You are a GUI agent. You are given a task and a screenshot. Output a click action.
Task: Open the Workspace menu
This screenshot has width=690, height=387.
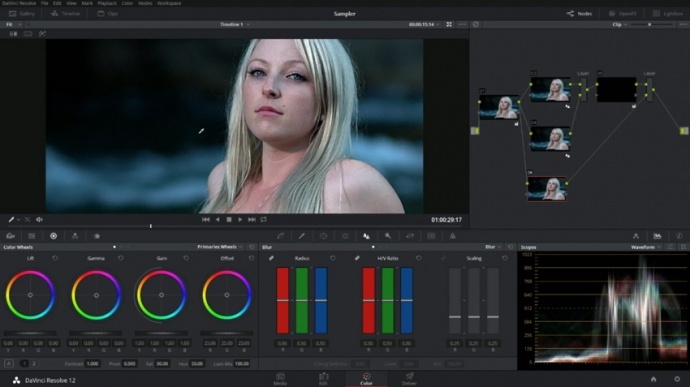pos(169,3)
